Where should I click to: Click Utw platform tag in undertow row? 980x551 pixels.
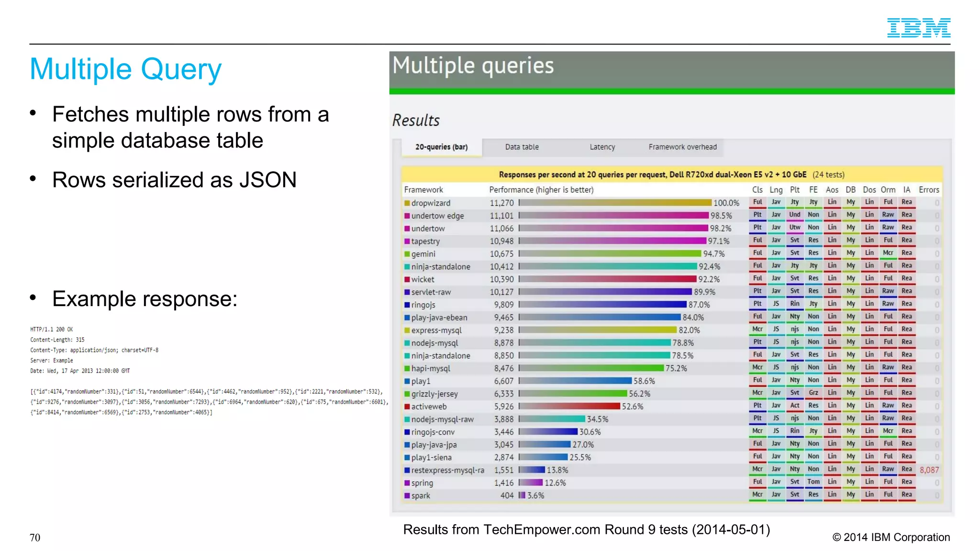tap(795, 228)
